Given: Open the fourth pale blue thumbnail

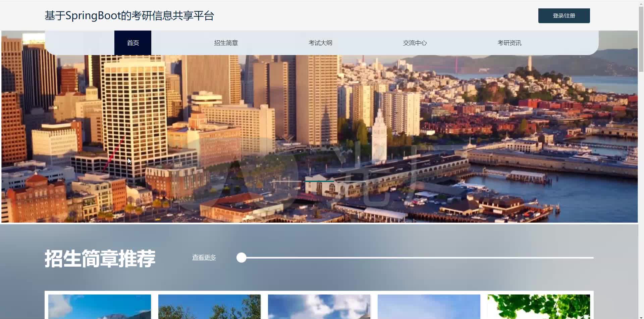Looking at the screenshot, I should pos(429,307).
